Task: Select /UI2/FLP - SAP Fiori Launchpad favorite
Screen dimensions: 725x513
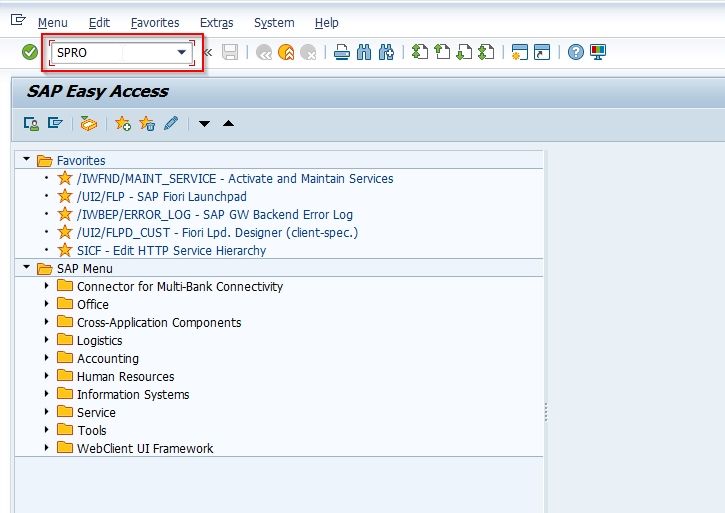Action: click(x=162, y=197)
